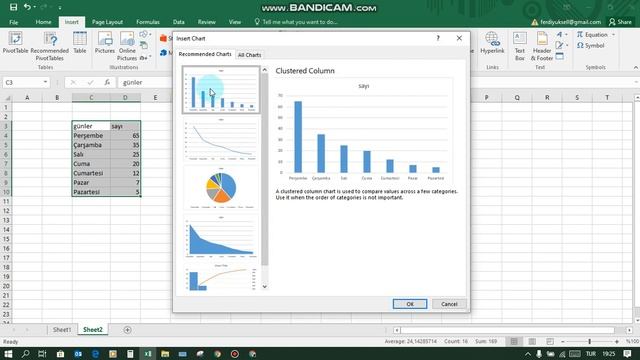
Task: Switch to Page Break Preview
Action: (550, 341)
